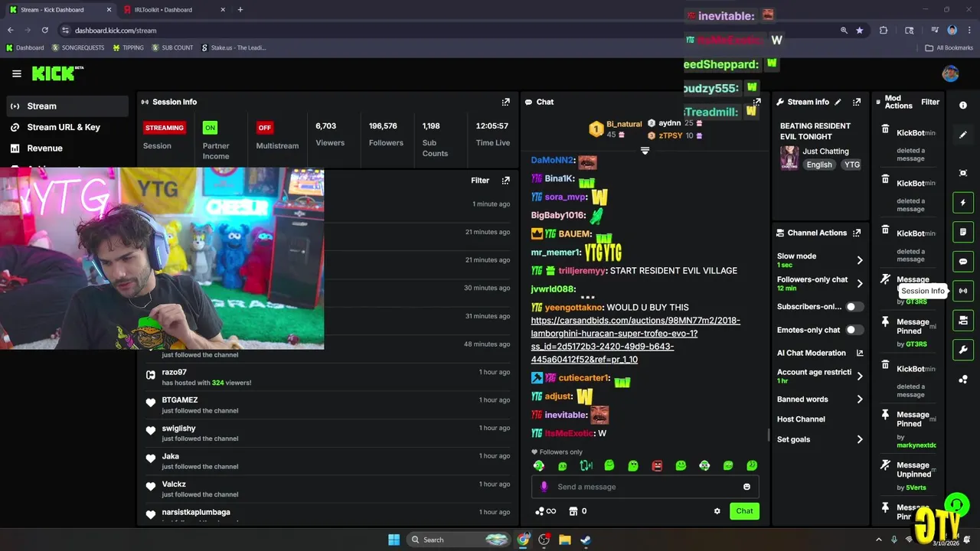The image size is (980, 551).
Task: Click the purple microphone icon in chat input
Action: [x=544, y=487]
